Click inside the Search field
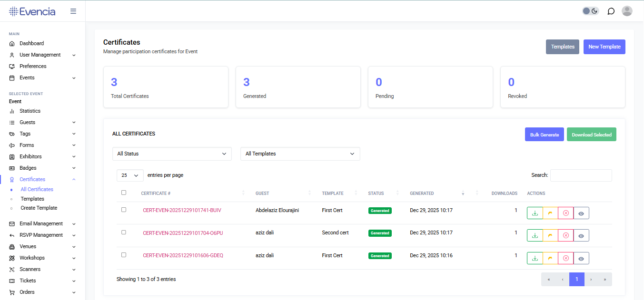The width and height of the screenshot is (644, 300). tap(581, 175)
